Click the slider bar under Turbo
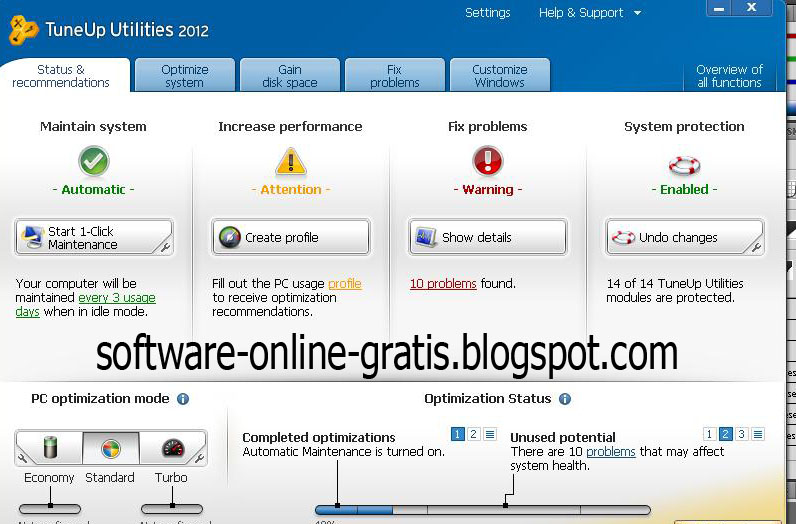The height and width of the screenshot is (524, 796). tap(172, 509)
